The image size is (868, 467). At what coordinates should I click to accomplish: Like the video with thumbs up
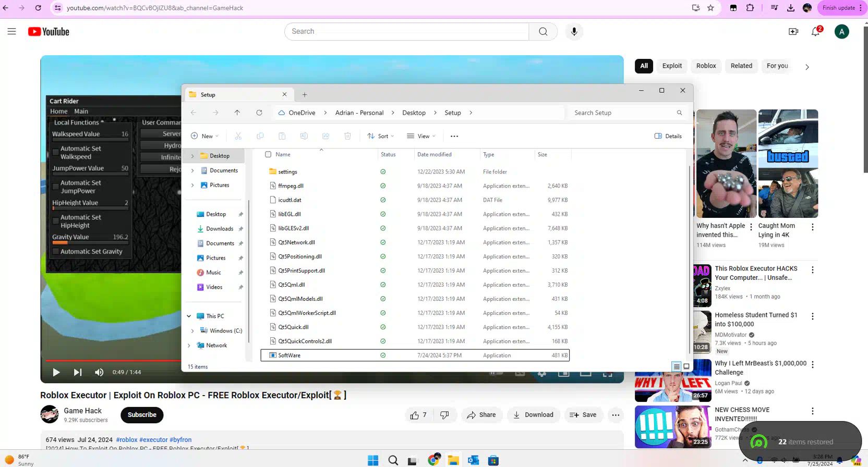418,415
